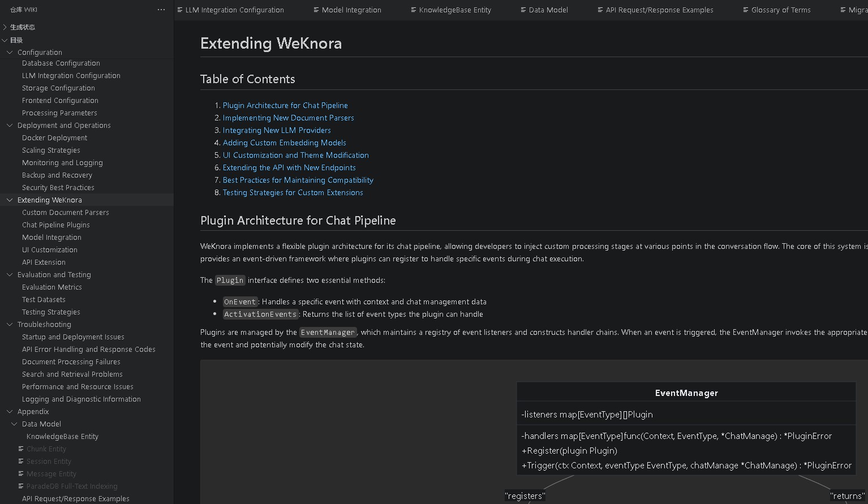Collapse the Deployment and Operations node
868x504 pixels.
tap(10, 126)
